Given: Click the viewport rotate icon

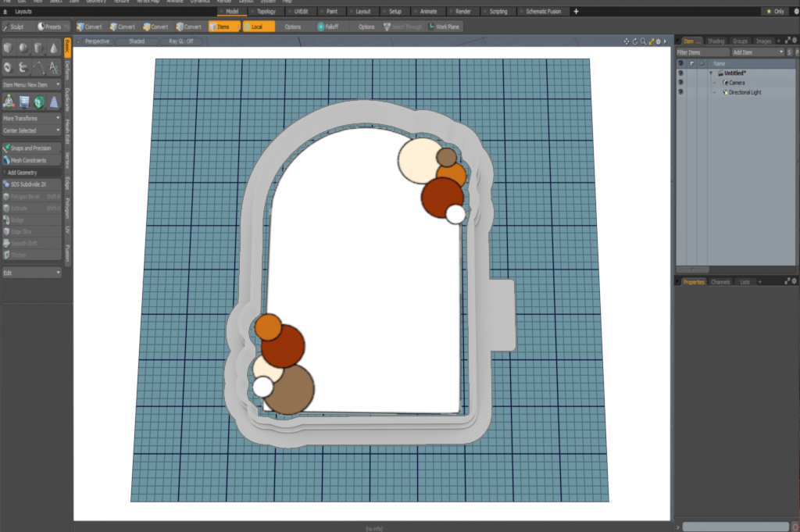Looking at the screenshot, I should pos(634,41).
